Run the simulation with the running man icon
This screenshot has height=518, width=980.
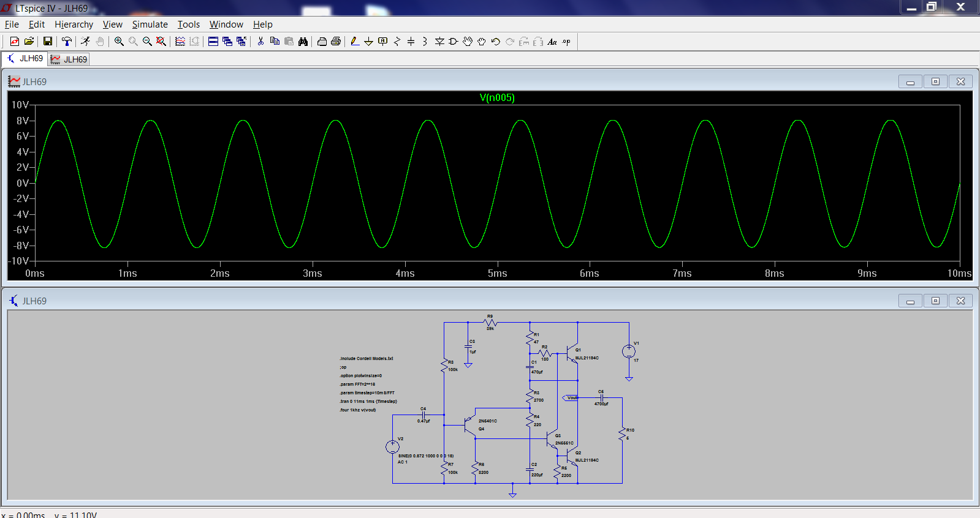coord(85,42)
